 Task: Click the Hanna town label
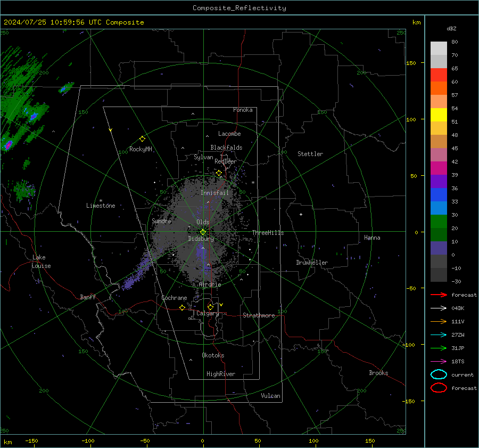tap(372, 238)
